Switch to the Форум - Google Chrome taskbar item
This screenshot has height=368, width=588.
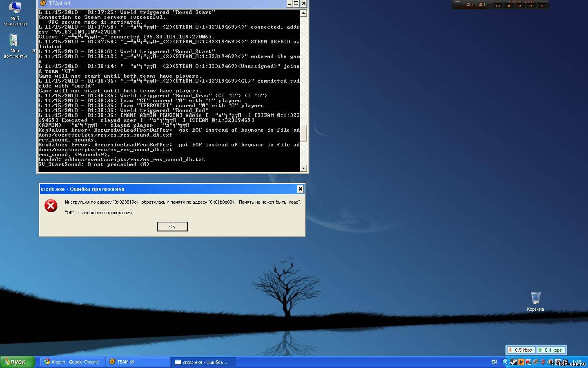pyautogui.click(x=72, y=362)
